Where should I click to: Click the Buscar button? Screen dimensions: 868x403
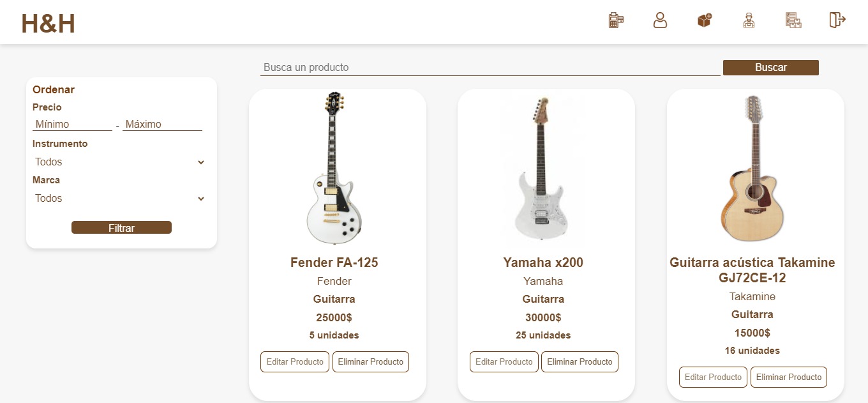(770, 68)
